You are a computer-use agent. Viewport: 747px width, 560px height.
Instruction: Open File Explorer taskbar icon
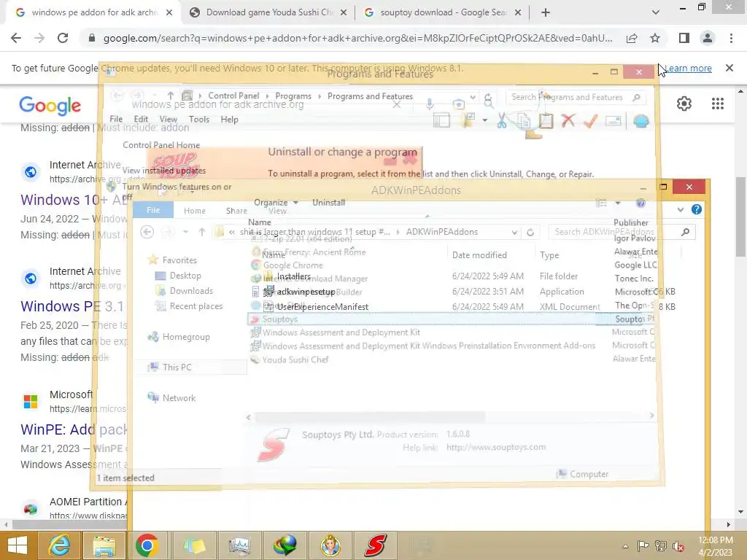[x=104, y=545]
